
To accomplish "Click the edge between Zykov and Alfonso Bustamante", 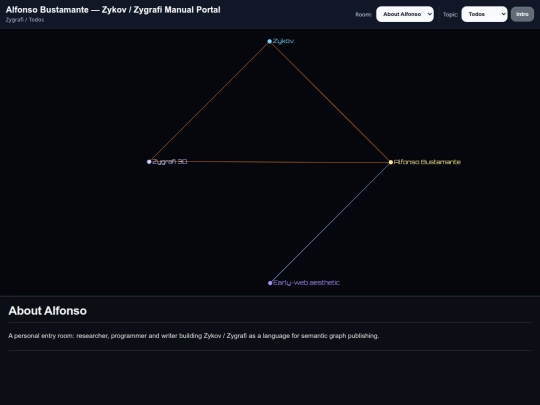I will (330, 102).
